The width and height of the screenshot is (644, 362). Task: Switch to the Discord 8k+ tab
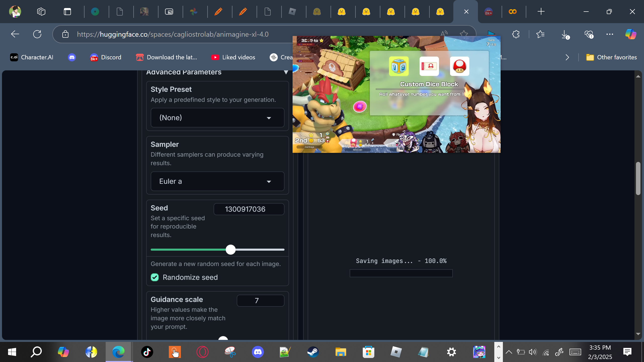489,12
